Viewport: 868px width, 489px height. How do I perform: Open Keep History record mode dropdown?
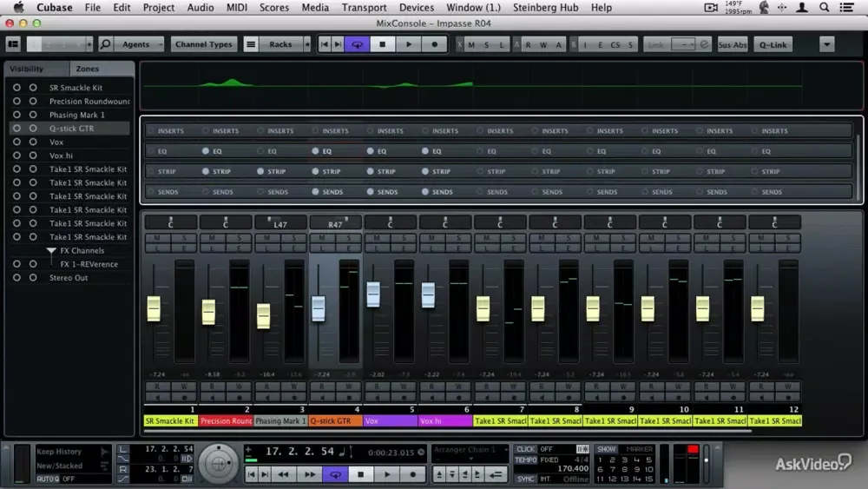tap(72, 452)
